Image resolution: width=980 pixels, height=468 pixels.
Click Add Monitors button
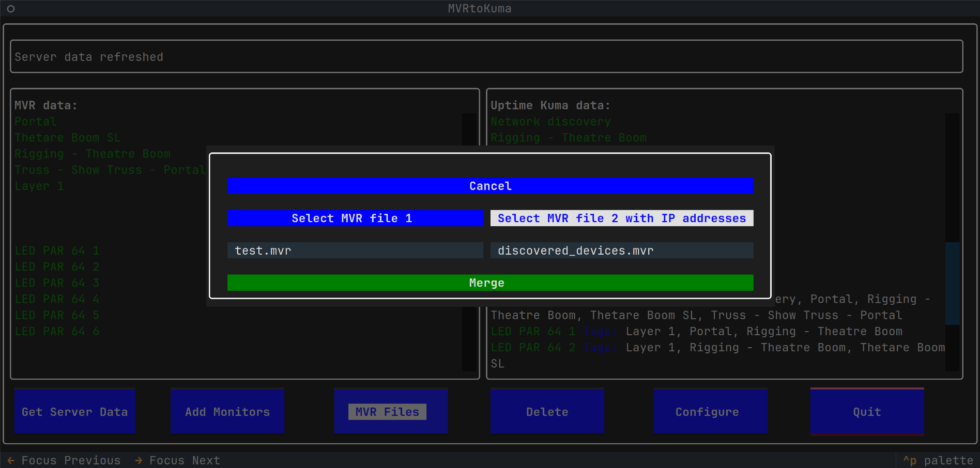coord(227,412)
